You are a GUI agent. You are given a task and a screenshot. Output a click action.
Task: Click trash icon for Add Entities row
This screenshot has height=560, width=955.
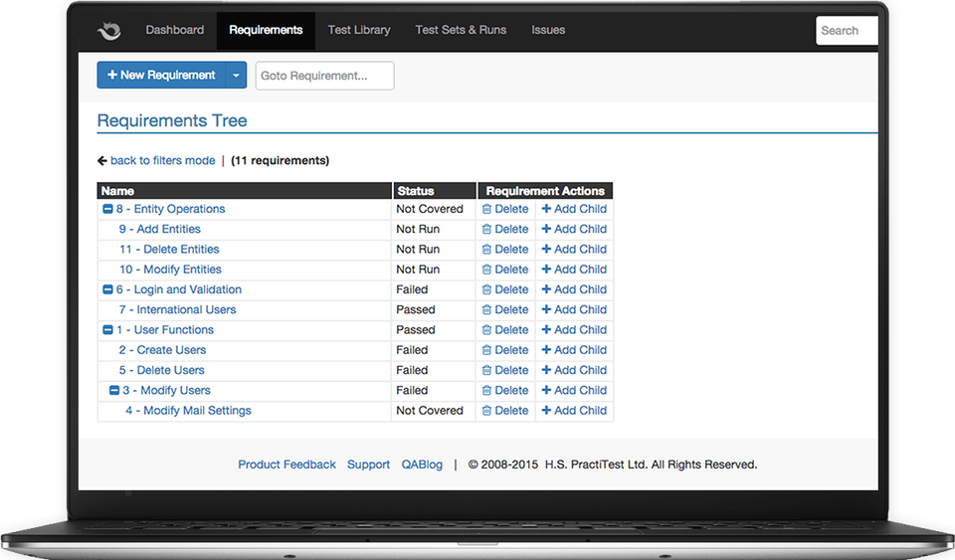[486, 230]
